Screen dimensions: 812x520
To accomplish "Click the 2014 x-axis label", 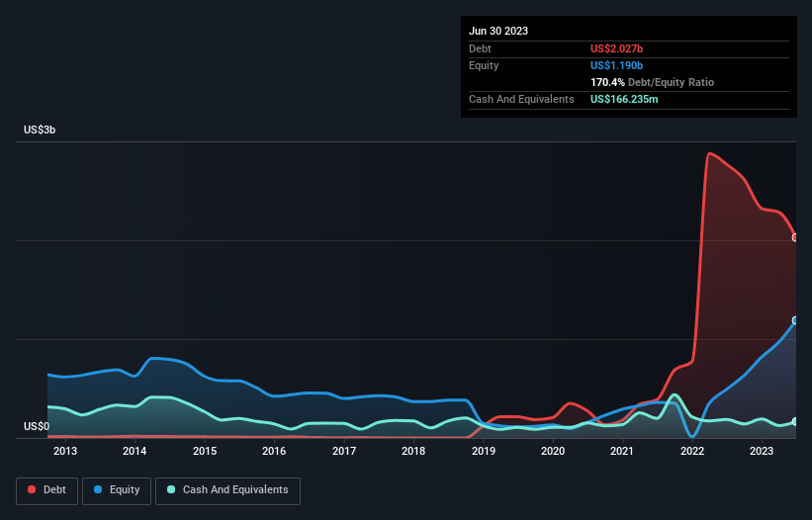I will click(x=135, y=451).
